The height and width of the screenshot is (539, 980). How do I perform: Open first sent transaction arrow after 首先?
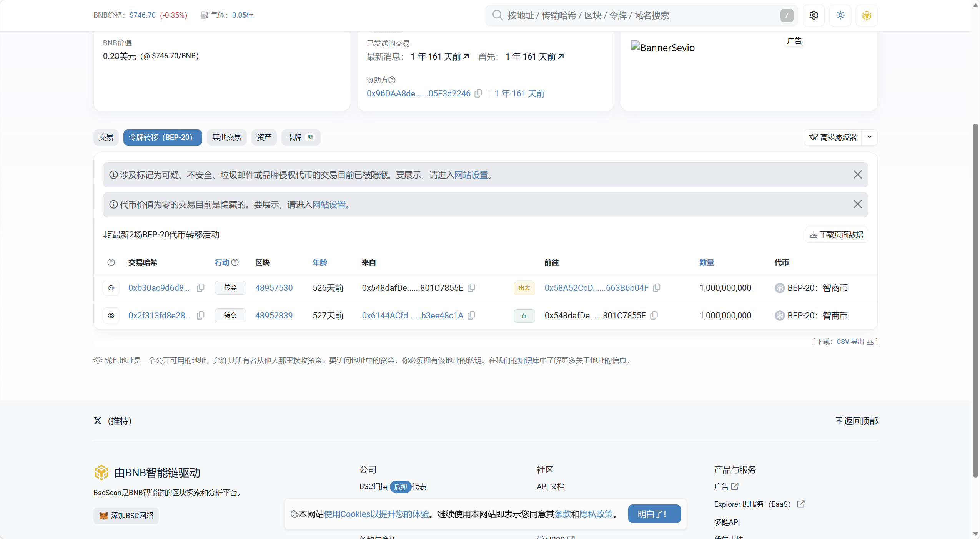(x=561, y=56)
